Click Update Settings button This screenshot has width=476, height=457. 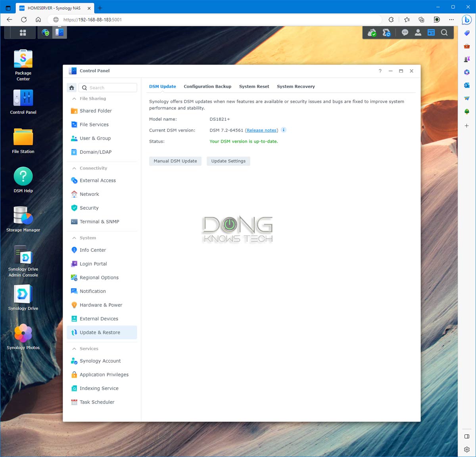(228, 161)
